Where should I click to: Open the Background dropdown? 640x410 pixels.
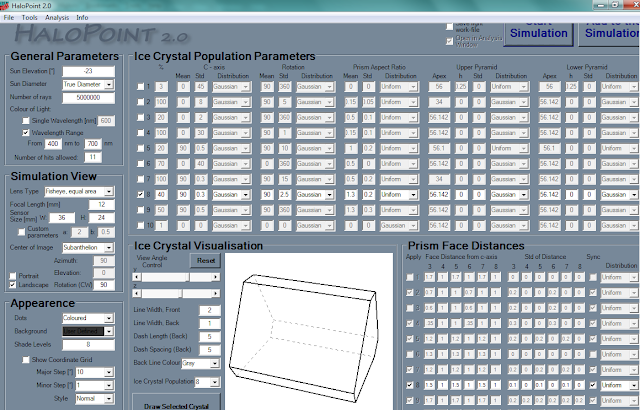109,331
